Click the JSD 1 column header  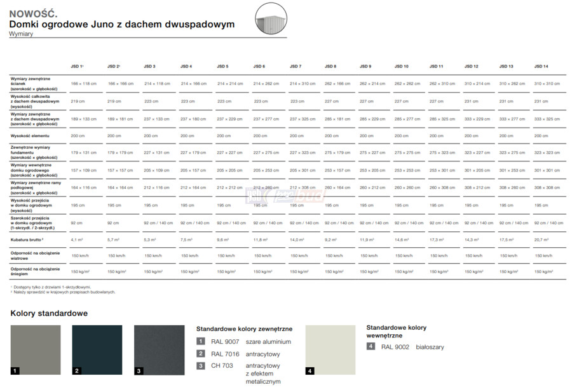tap(78, 66)
